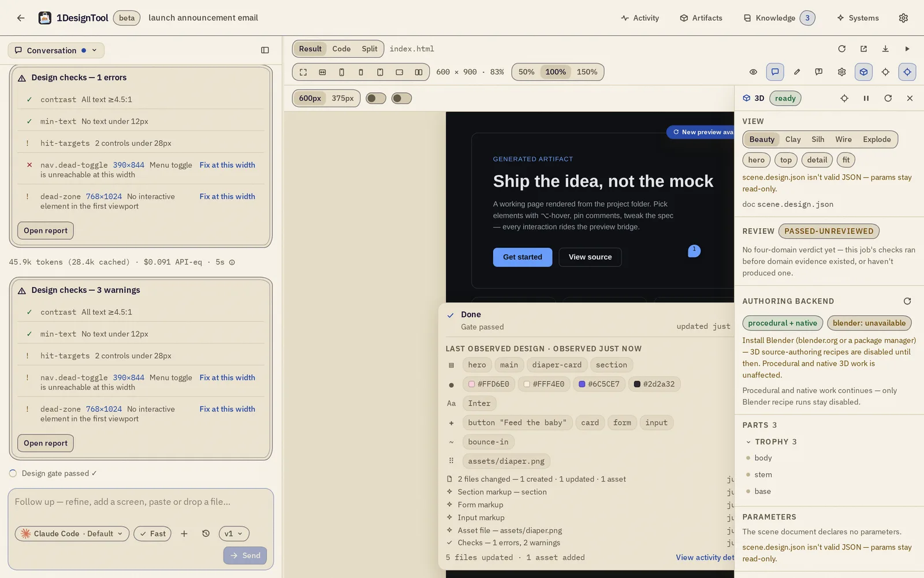
Task: Open the v1 version dropdown
Action: point(234,533)
